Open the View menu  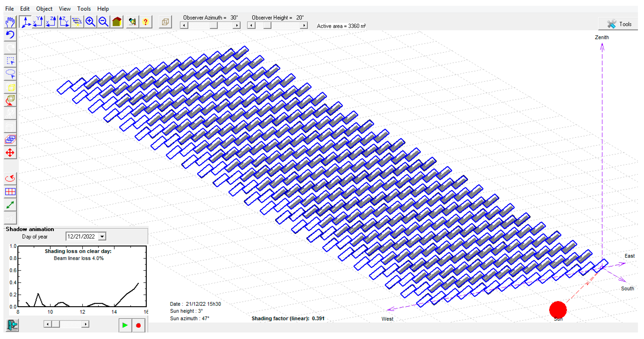point(65,9)
